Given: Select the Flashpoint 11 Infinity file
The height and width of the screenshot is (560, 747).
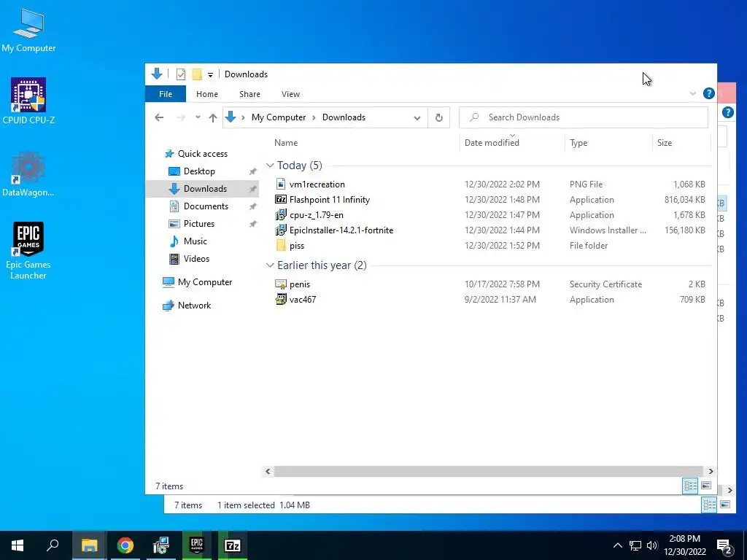Looking at the screenshot, I should coord(329,200).
